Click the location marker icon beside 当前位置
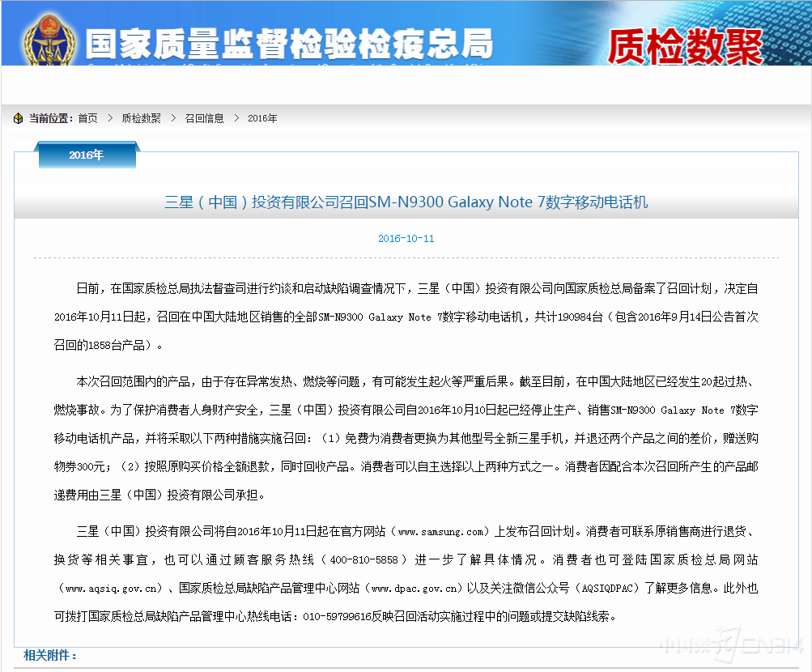This screenshot has height=672, width=812. [18, 118]
